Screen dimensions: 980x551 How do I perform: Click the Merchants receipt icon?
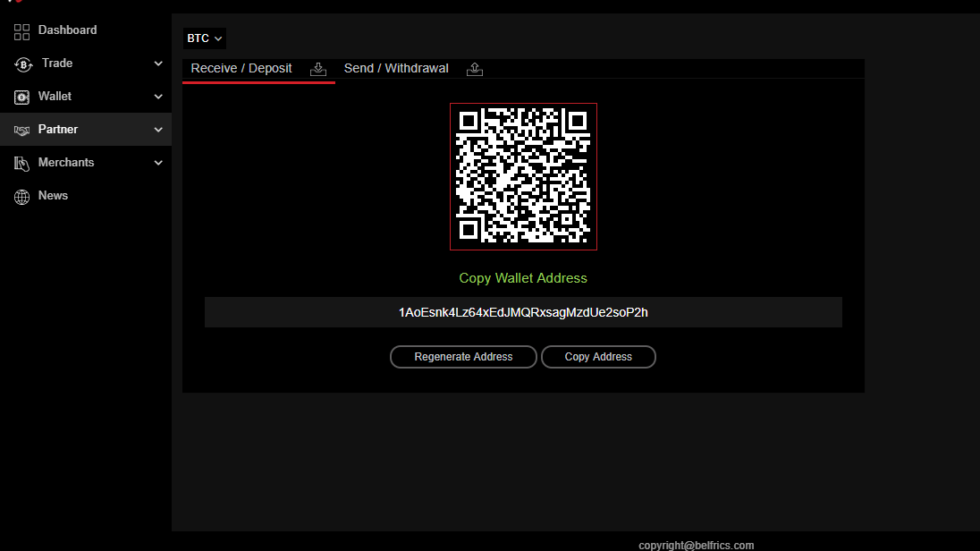(x=21, y=162)
